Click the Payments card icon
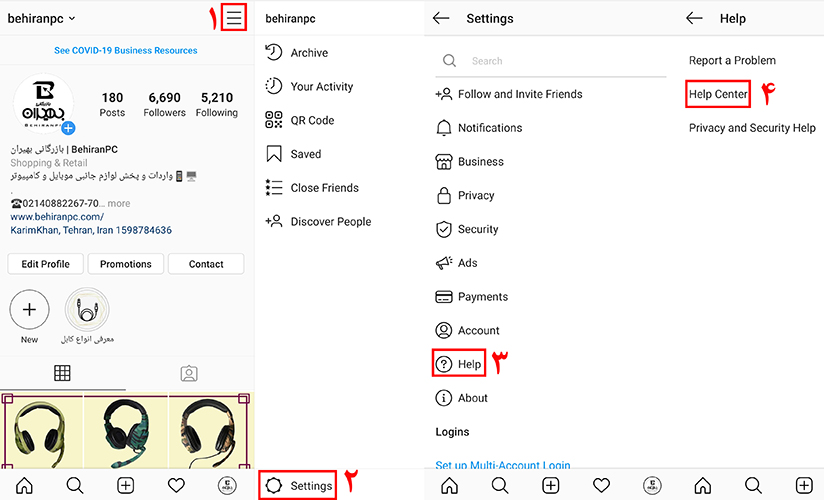This screenshot has height=500, width=824. (445, 297)
